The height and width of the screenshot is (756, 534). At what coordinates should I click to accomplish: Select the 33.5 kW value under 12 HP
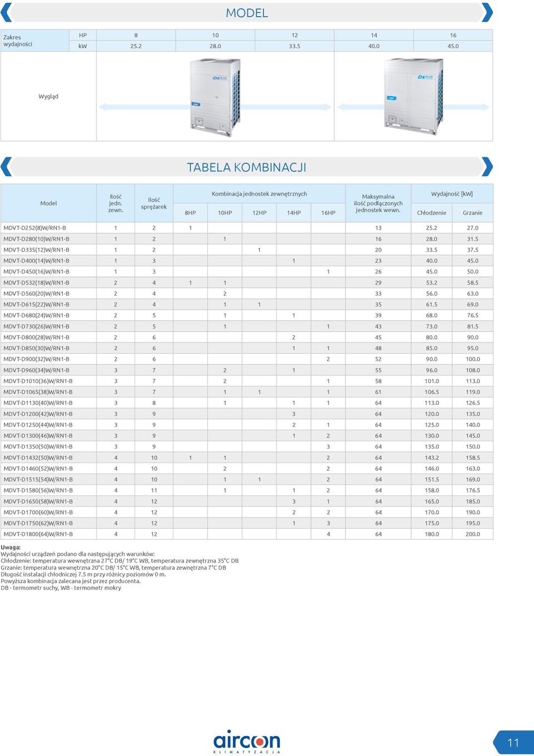(294, 46)
